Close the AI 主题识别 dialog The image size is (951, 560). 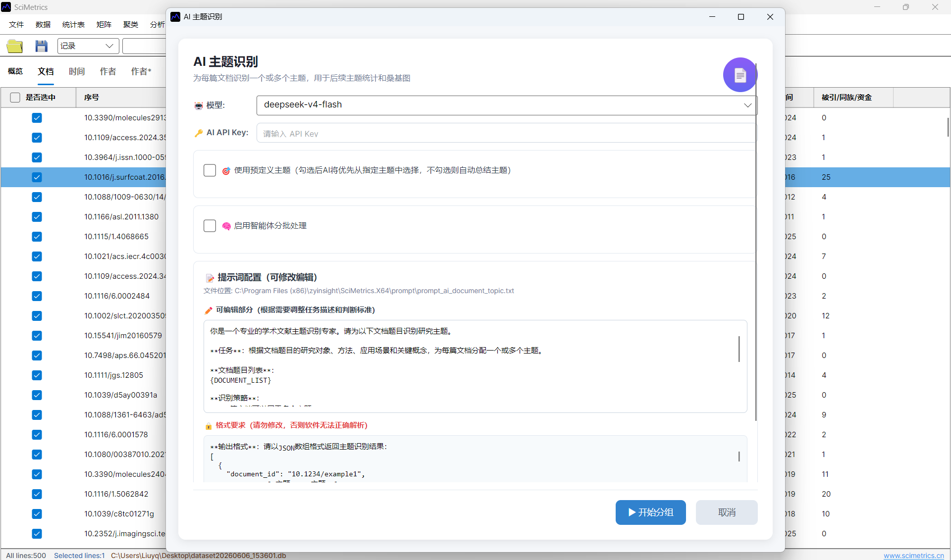pos(770,17)
